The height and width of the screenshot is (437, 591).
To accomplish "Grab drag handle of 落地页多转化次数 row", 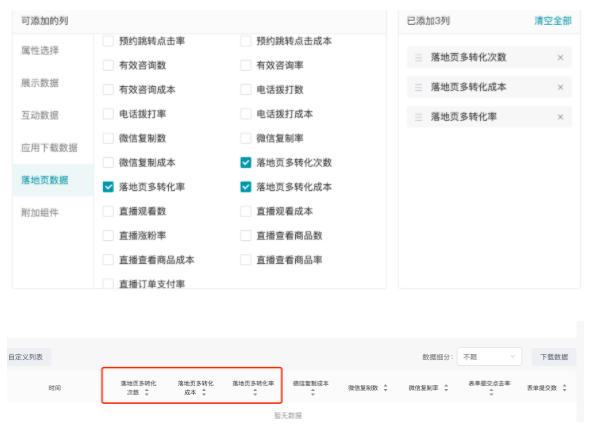I will pyautogui.click(x=418, y=58).
